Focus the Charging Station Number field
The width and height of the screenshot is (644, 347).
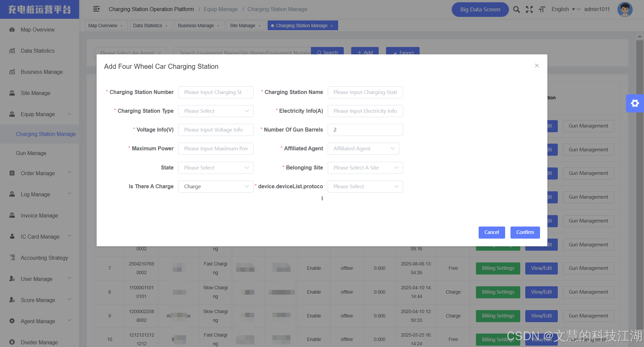[x=216, y=92]
